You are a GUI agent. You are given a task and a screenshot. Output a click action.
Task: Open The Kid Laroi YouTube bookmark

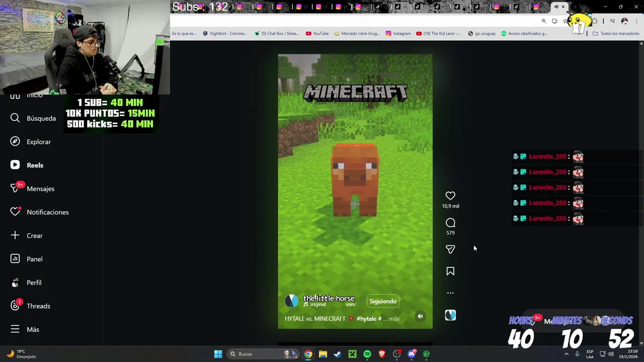coord(438,34)
